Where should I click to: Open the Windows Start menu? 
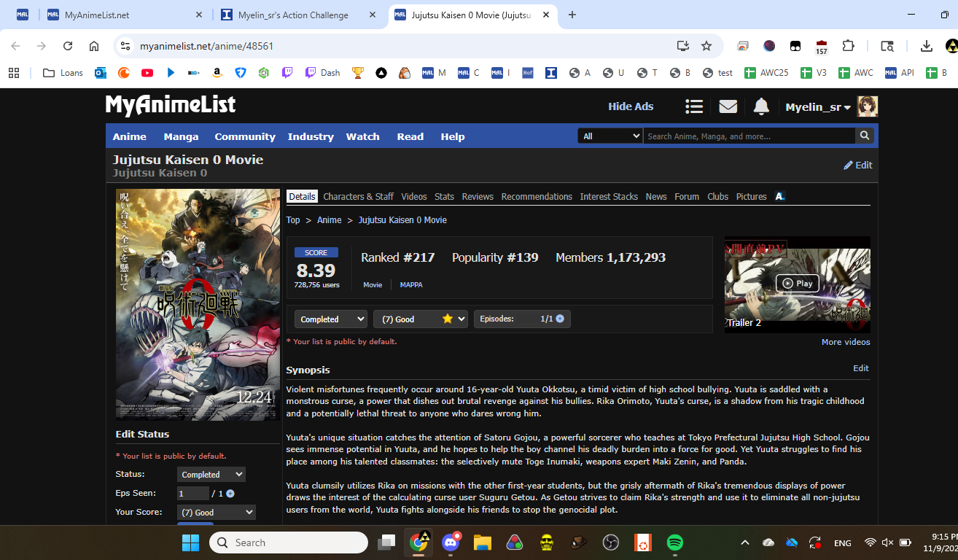coord(190,542)
